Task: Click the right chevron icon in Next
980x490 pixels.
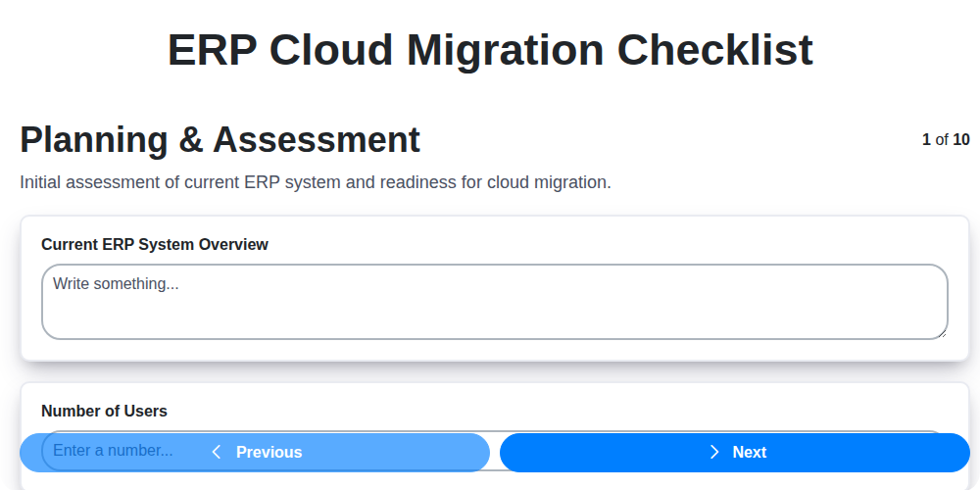Action: point(714,452)
